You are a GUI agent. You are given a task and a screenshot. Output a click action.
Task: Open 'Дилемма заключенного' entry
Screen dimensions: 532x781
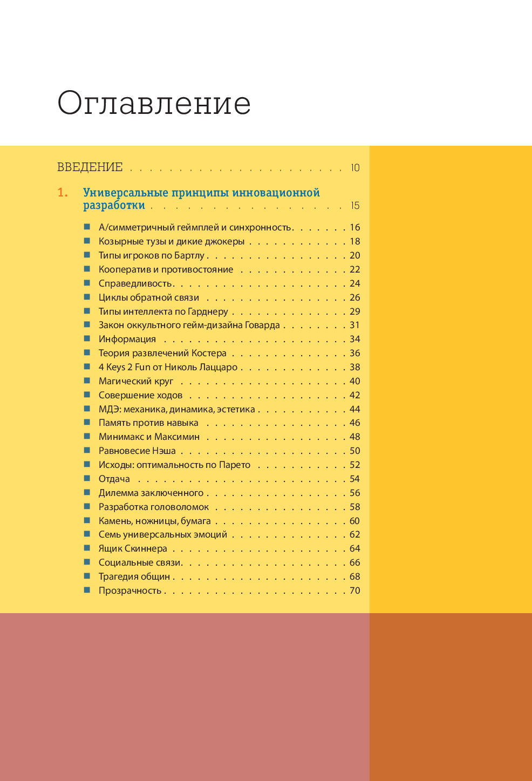(x=151, y=493)
